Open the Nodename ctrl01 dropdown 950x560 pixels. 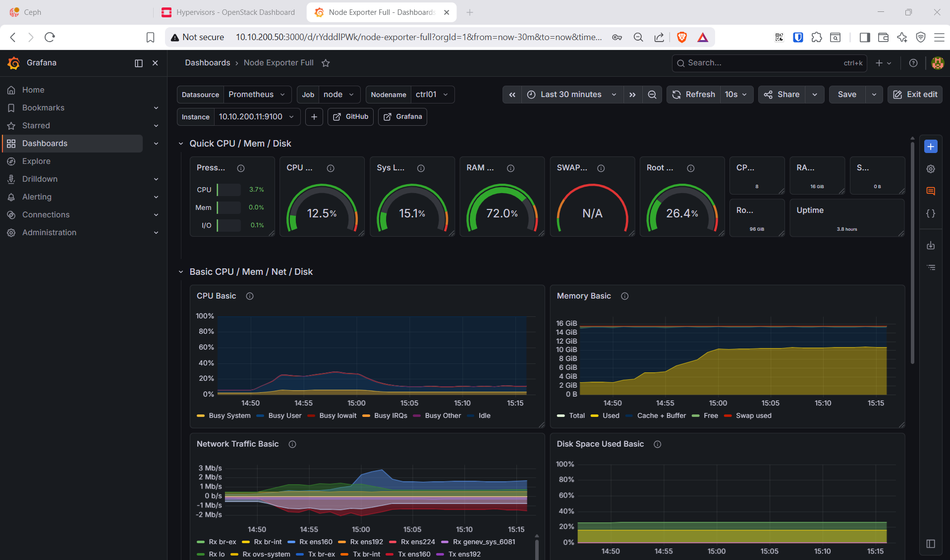[x=432, y=95]
